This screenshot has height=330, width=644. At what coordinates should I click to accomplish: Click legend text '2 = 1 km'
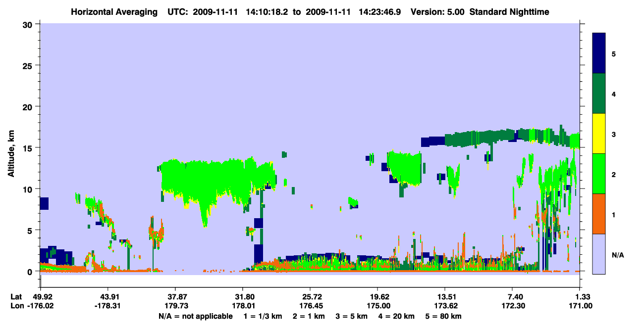309,316
